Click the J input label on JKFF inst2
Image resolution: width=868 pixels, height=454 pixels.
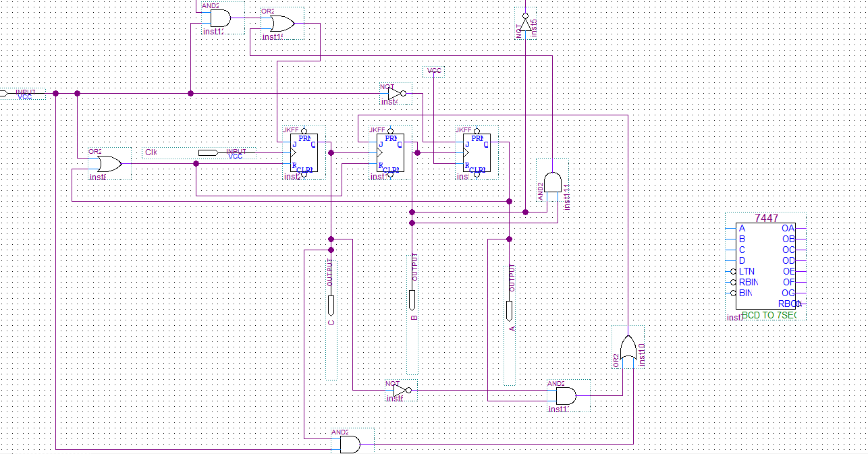pos(295,143)
